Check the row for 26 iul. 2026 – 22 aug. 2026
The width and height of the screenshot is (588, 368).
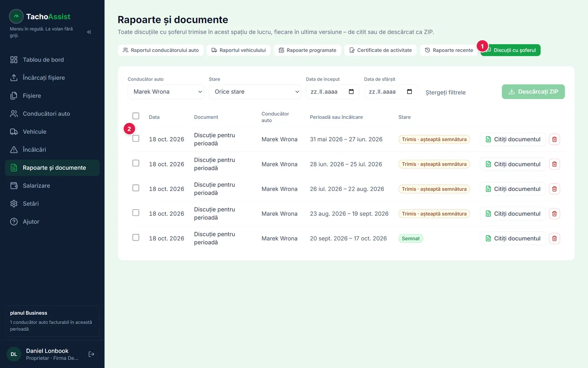coord(136,188)
